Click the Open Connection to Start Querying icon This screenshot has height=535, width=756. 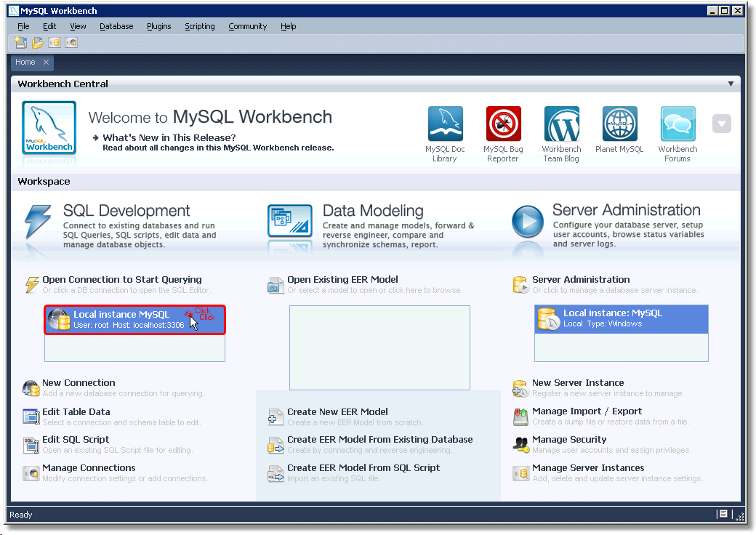(32, 284)
